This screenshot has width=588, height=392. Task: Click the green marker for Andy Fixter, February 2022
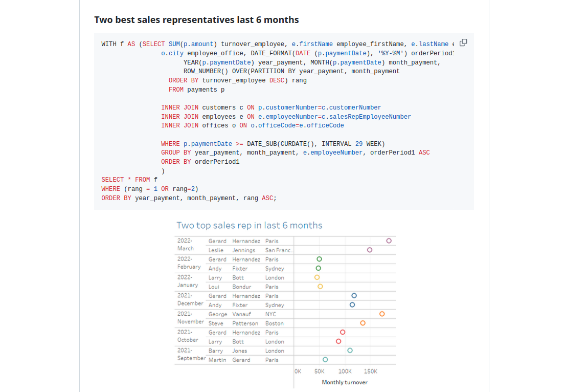tap(319, 268)
